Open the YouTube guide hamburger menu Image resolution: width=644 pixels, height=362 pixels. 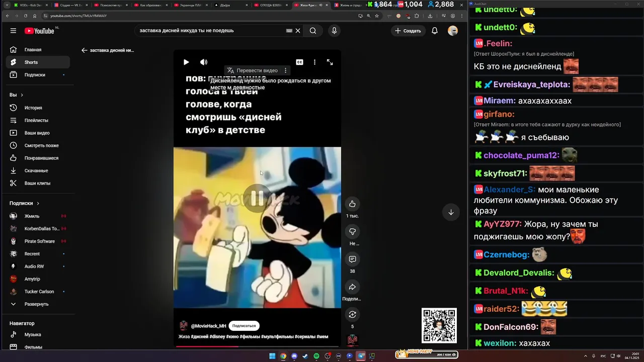coord(13,31)
